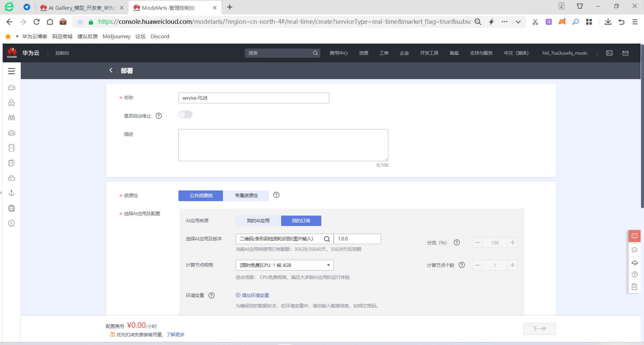Click the smiley satisfaction icon on right panel

tap(635, 250)
